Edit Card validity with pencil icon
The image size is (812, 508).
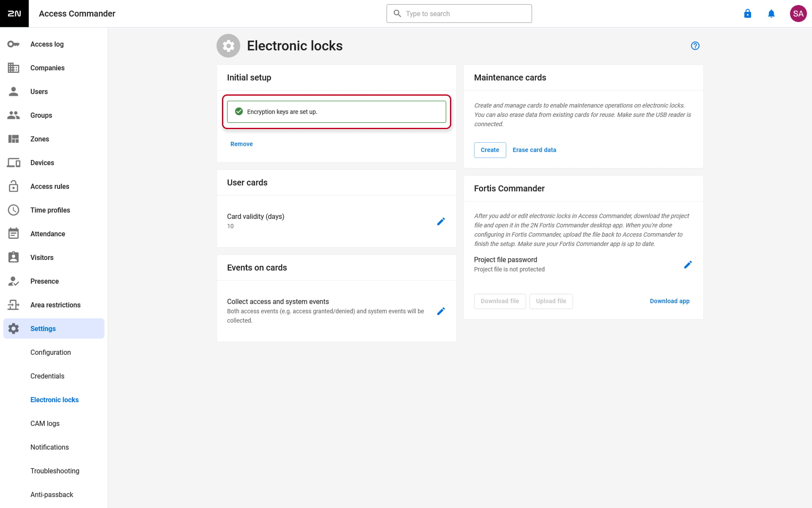(x=441, y=221)
